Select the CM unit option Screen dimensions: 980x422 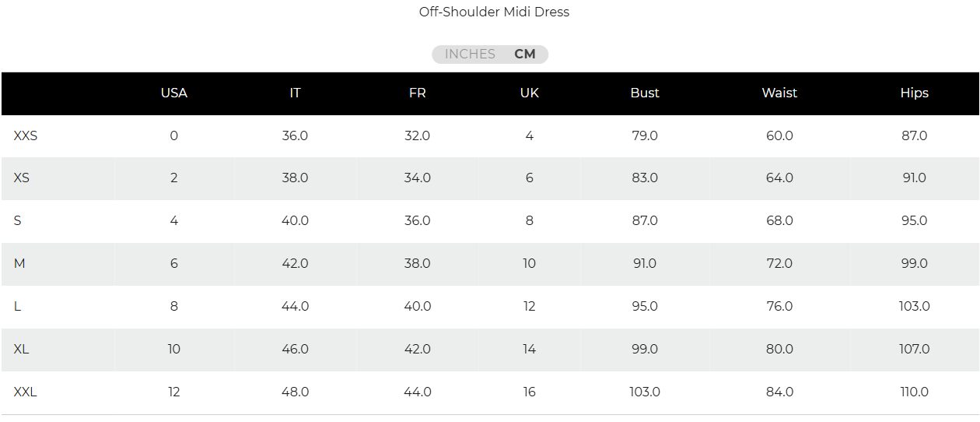click(x=525, y=55)
